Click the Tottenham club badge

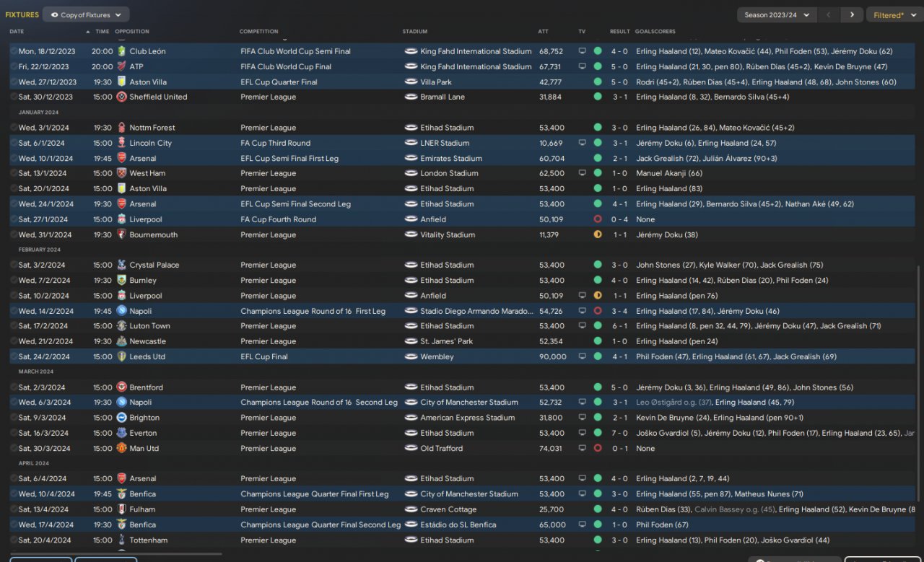121,540
